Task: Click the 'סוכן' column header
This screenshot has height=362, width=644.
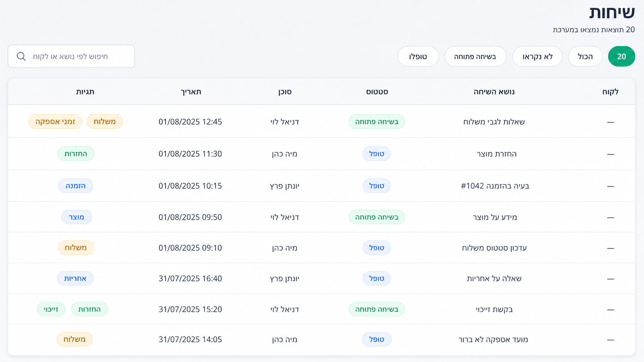Action: tap(285, 92)
